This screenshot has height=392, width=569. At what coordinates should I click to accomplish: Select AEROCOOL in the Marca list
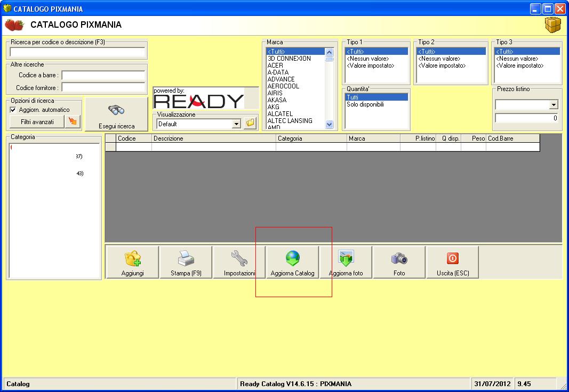tap(295, 86)
